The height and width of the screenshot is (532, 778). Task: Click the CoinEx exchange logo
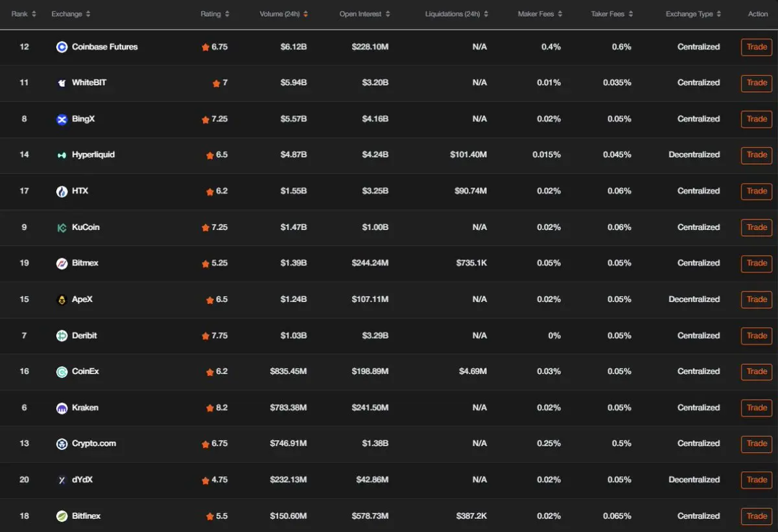tap(62, 372)
